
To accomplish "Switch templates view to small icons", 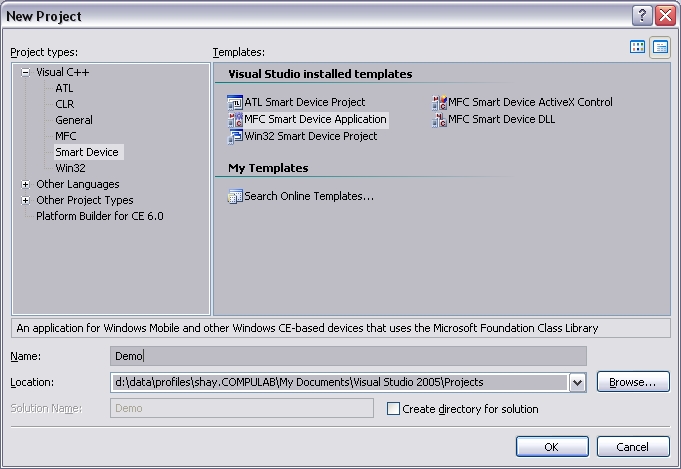I will click(660, 47).
